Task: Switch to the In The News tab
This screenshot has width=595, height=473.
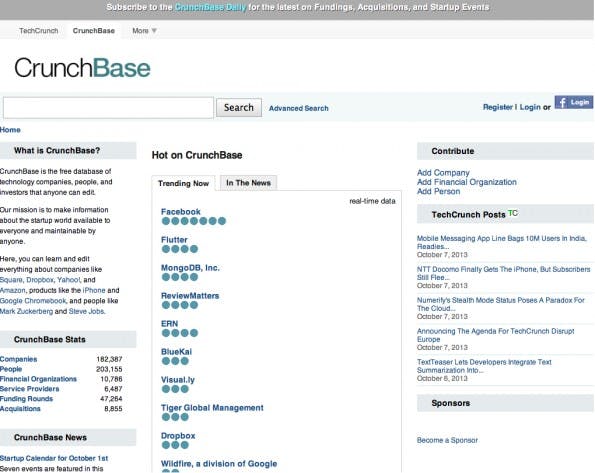Action: tap(249, 183)
